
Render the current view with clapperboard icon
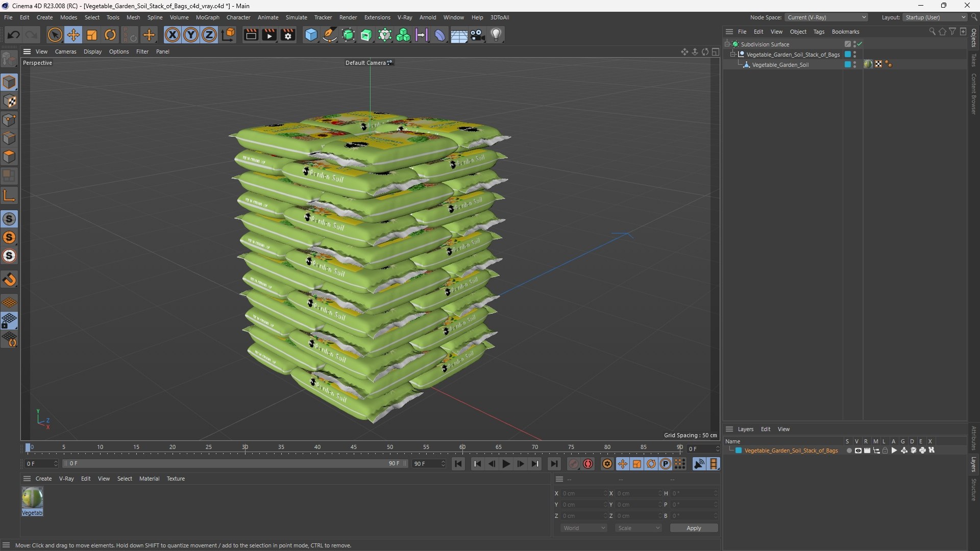click(251, 35)
